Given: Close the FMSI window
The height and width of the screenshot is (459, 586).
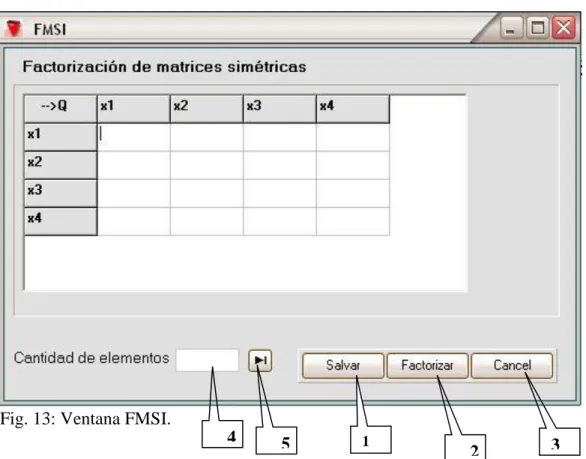Looking at the screenshot, I should [564, 28].
